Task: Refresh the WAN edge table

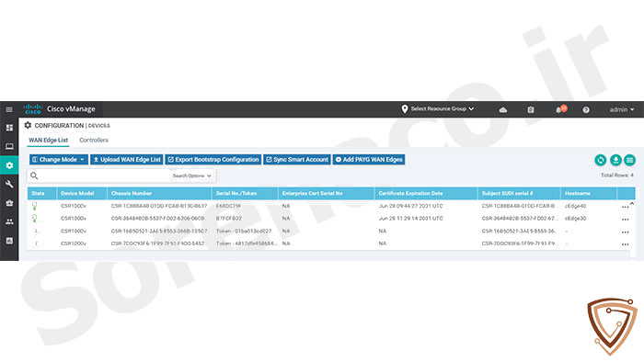Action: click(x=601, y=160)
